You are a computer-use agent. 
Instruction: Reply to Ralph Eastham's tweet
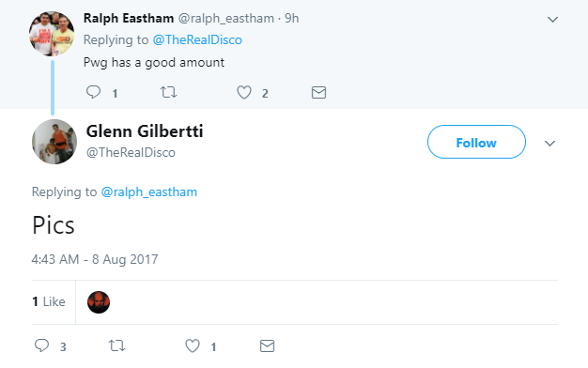(93, 92)
